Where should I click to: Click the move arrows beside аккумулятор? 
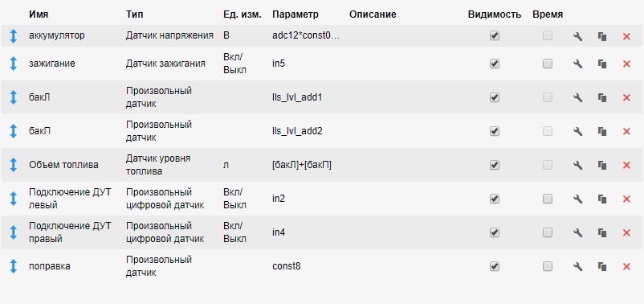pos(14,36)
